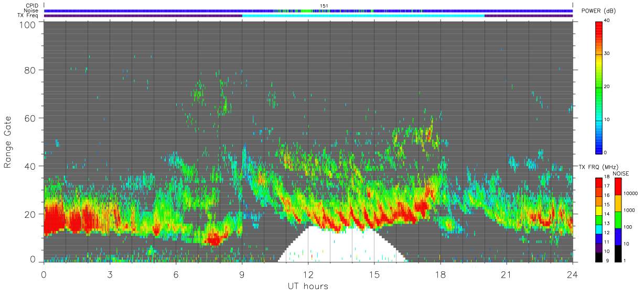
Task: Click the 15 tick on the UT hours axis
Action: click(x=374, y=274)
